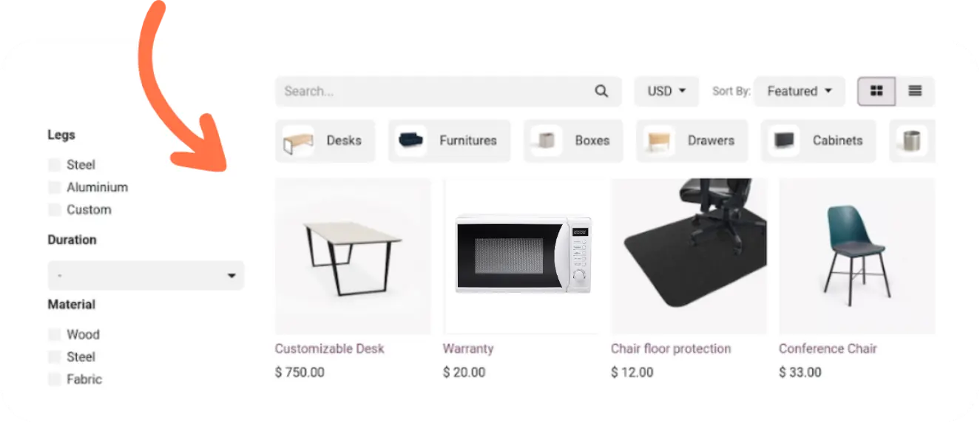Image resolution: width=980 pixels, height=423 pixels.
Task: Switch to grid view layout
Action: [x=876, y=91]
